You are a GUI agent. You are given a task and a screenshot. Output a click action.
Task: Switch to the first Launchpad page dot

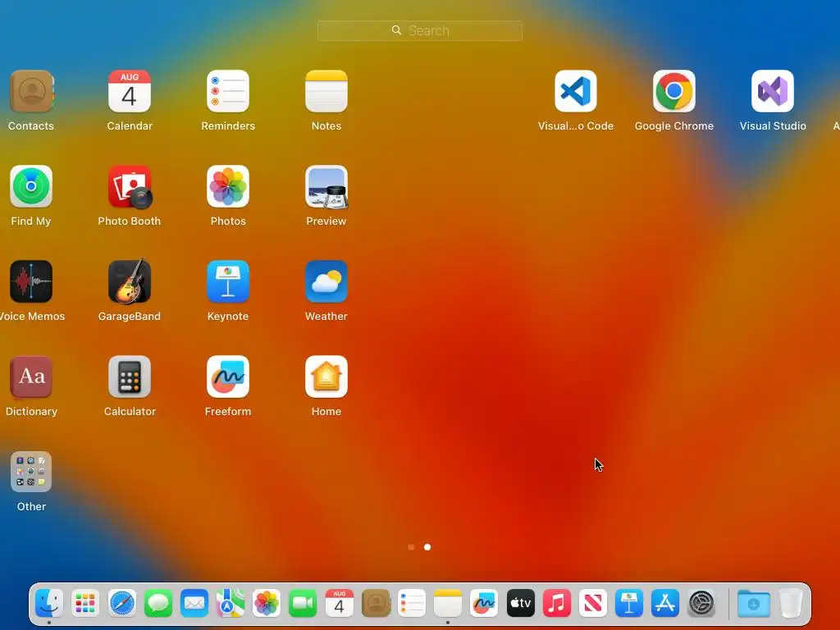pyautogui.click(x=411, y=547)
